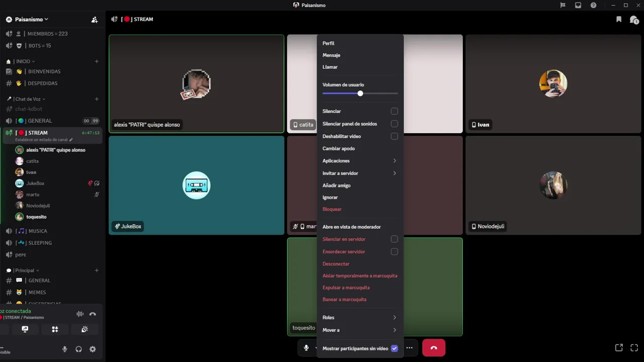Open the quests flag icon in title bar
Screen dimensions: 644x362
[x=563, y=5]
